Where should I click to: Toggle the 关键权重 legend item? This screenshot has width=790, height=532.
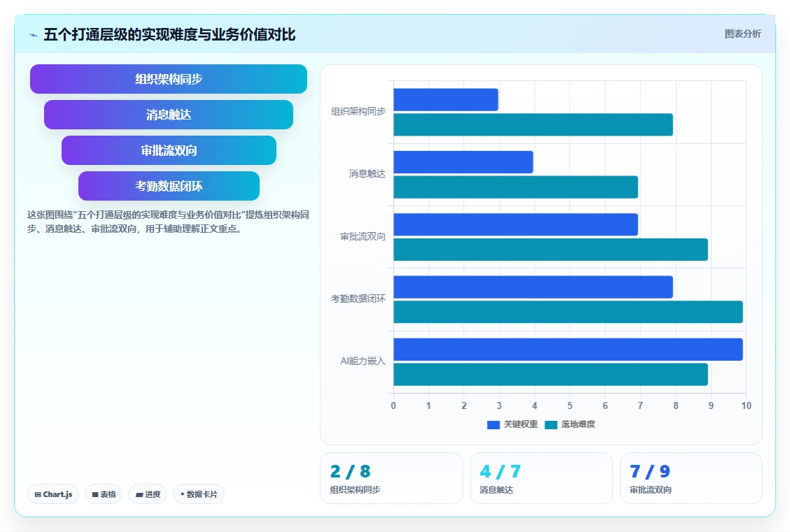tap(512, 424)
